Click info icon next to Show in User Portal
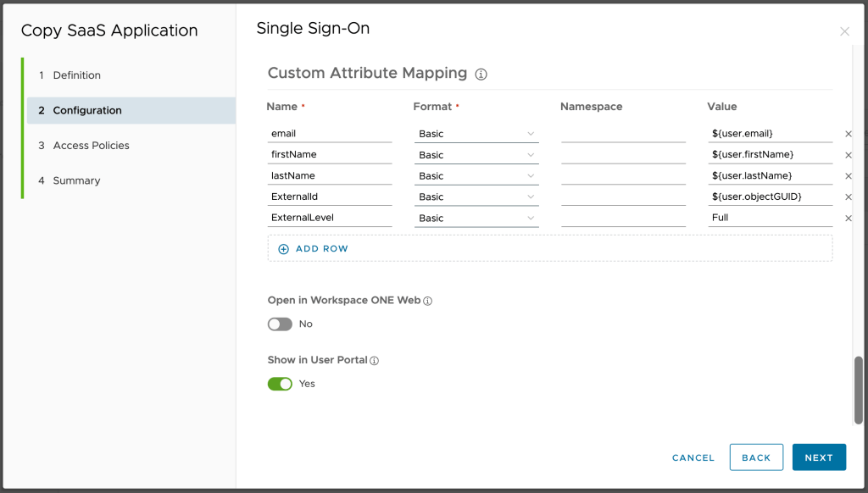This screenshot has height=493, width=868. pyautogui.click(x=375, y=361)
